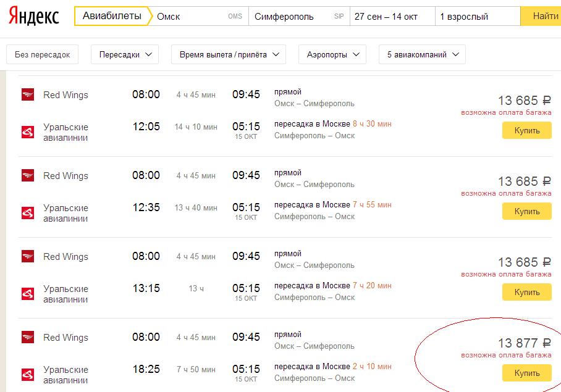561x392 pixels.
Task: Click the Яндекс logo
Action: 33,16
